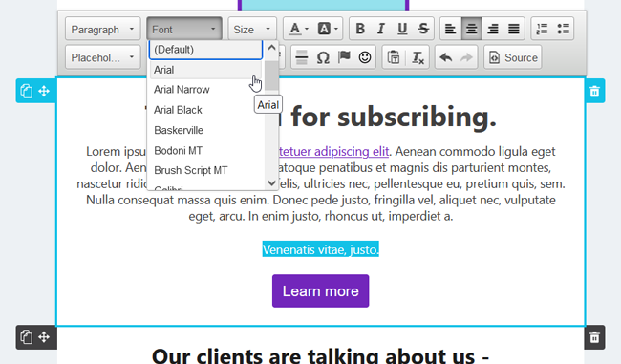Insert a smiley emoji

point(365,58)
